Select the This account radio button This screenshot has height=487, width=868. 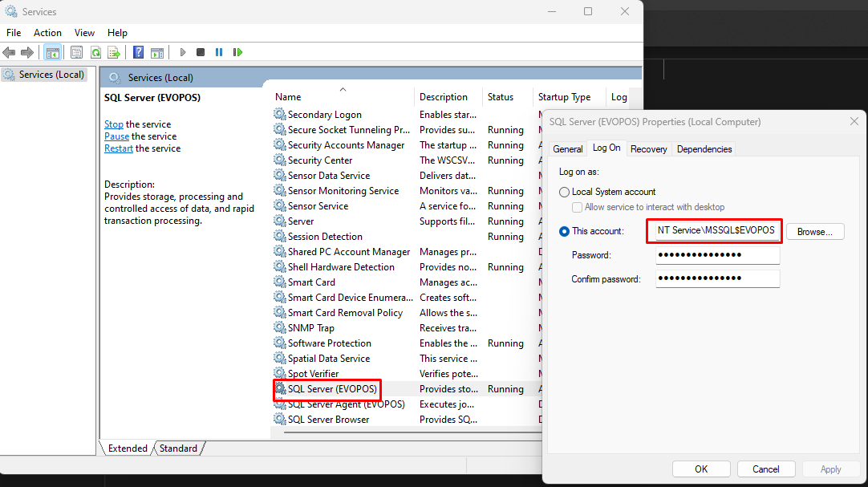[x=564, y=231]
